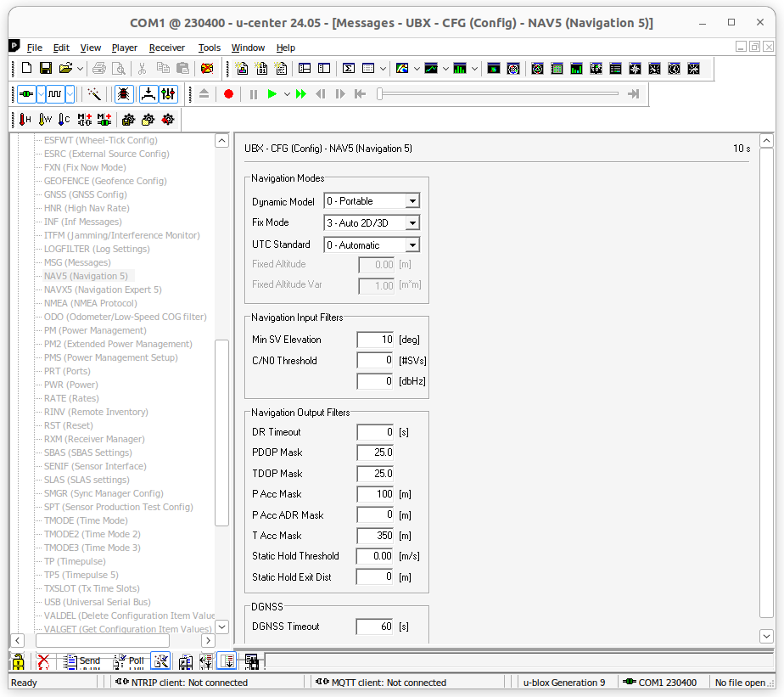Toggle the highlighted autopoll wand icon
The image size is (784, 697).
pyautogui.click(x=161, y=661)
